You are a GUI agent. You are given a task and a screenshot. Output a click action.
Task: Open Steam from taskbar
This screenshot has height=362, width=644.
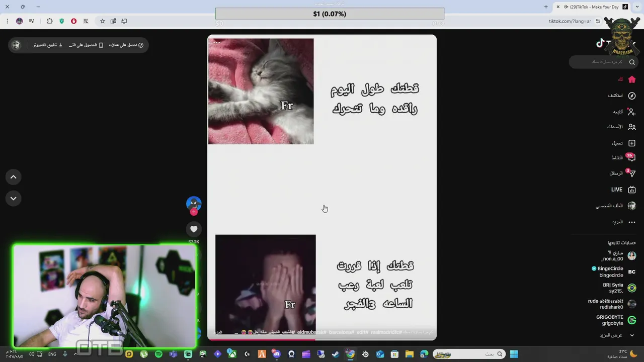pyautogui.click(x=335, y=354)
